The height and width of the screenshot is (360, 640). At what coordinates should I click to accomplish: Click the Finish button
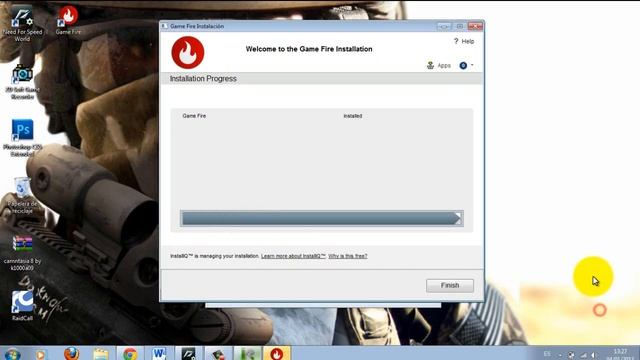pos(450,285)
